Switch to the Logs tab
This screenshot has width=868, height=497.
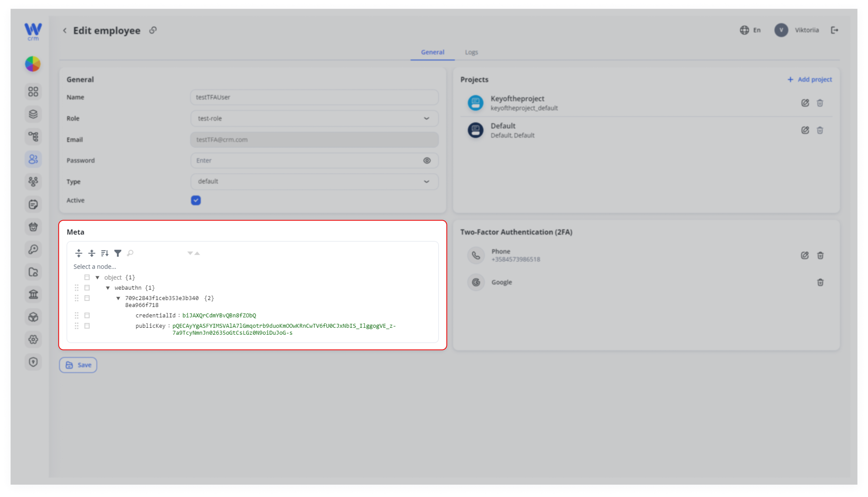tap(471, 52)
